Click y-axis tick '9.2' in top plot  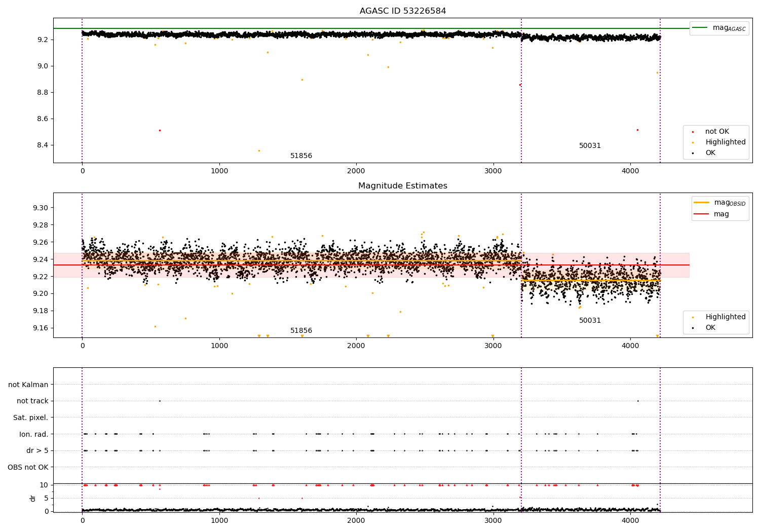[x=43, y=40]
